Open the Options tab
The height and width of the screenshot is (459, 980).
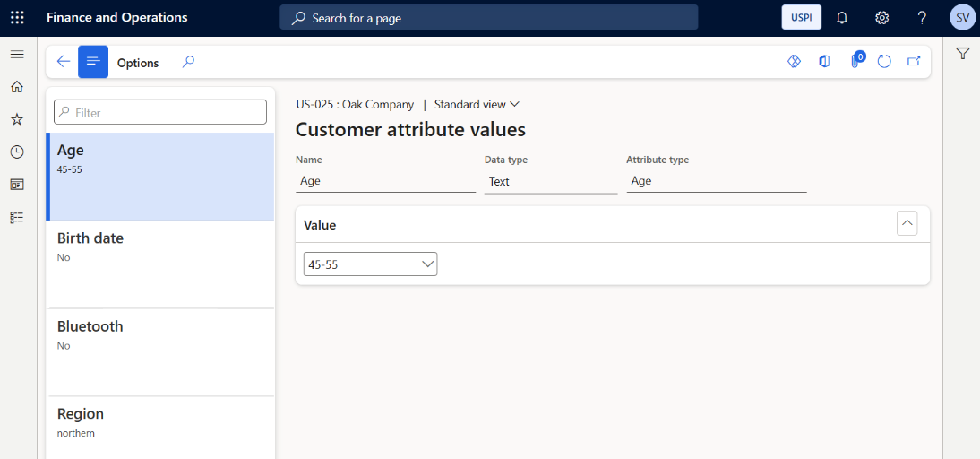tap(138, 63)
